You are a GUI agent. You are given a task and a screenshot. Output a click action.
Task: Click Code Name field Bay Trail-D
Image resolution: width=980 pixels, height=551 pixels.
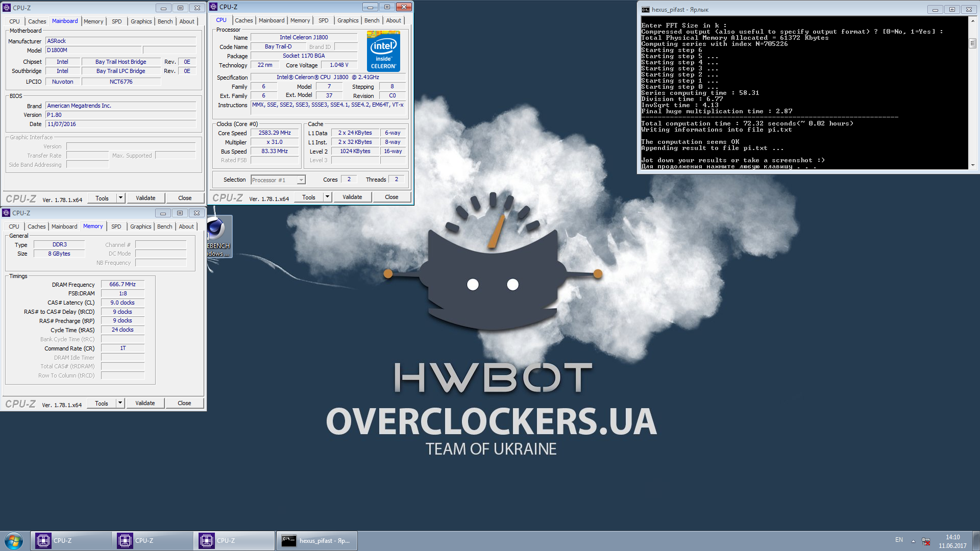[278, 46]
